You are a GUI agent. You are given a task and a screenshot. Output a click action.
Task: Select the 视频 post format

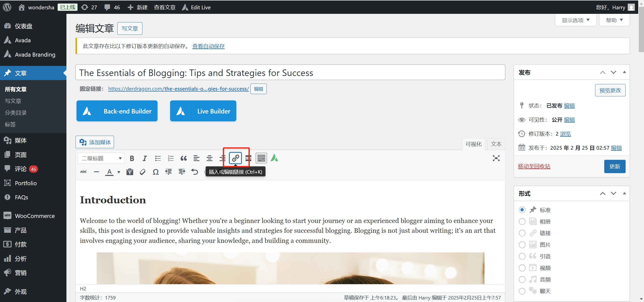click(522, 268)
